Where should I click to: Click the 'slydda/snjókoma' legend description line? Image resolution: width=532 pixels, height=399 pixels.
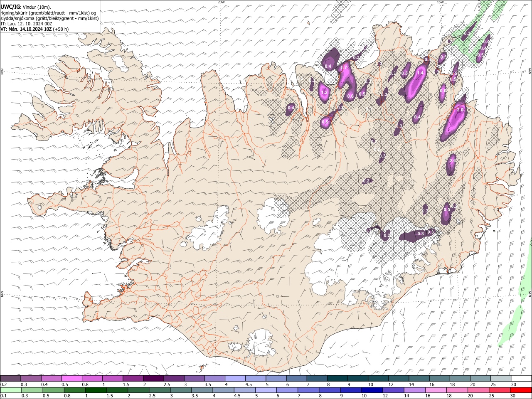pyautogui.click(x=49, y=18)
